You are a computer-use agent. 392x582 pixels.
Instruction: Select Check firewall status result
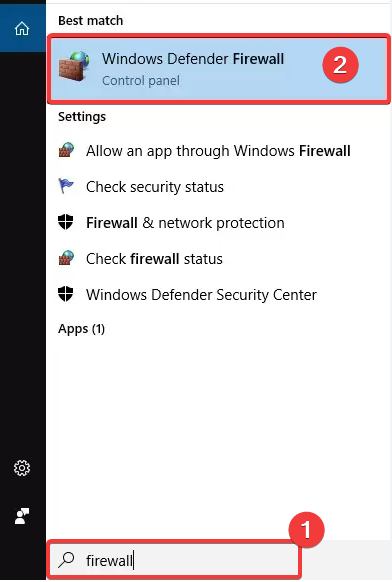[x=154, y=259]
